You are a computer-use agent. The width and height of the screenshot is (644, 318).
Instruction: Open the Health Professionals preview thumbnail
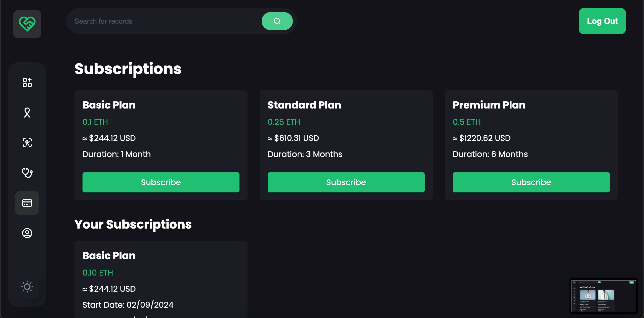(x=604, y=296)
